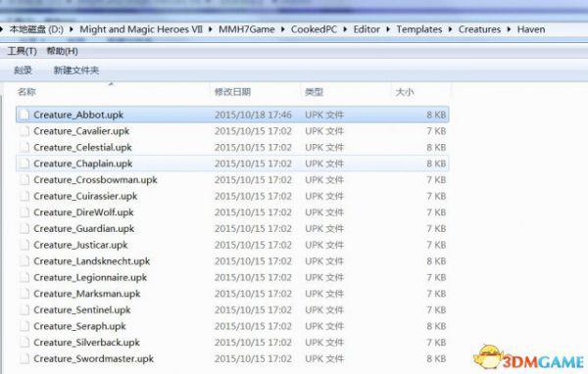Click the Creature_Abbot.upk file icon
Viewport: 588px width, 374px height.
pyautogui.click(x=24, y=115)
